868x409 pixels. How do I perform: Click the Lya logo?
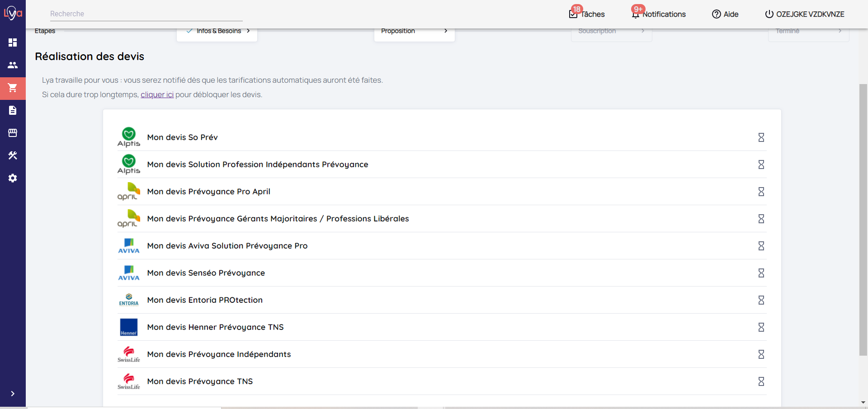click(x=13, y=13)
